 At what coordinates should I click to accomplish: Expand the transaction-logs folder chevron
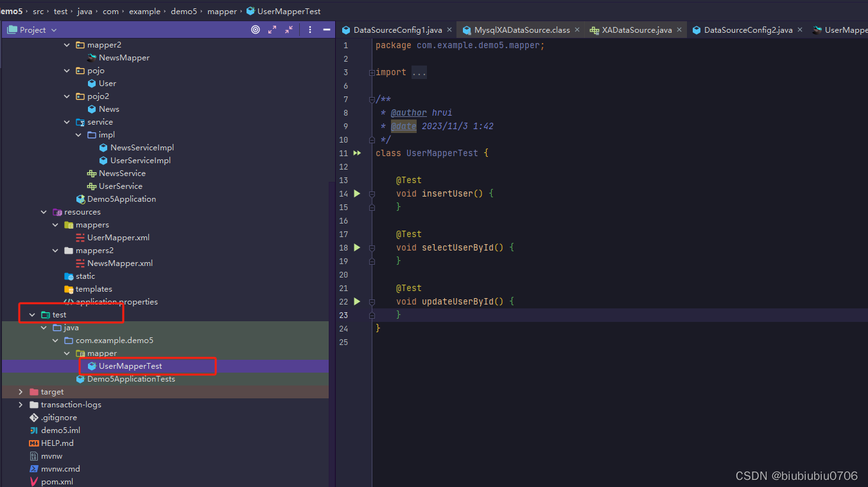click(21, 405)
